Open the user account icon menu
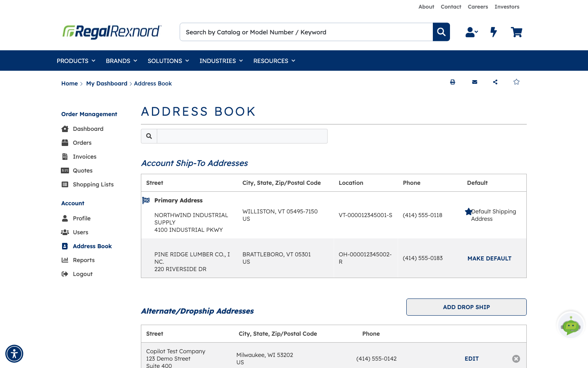 pos(472,32)
